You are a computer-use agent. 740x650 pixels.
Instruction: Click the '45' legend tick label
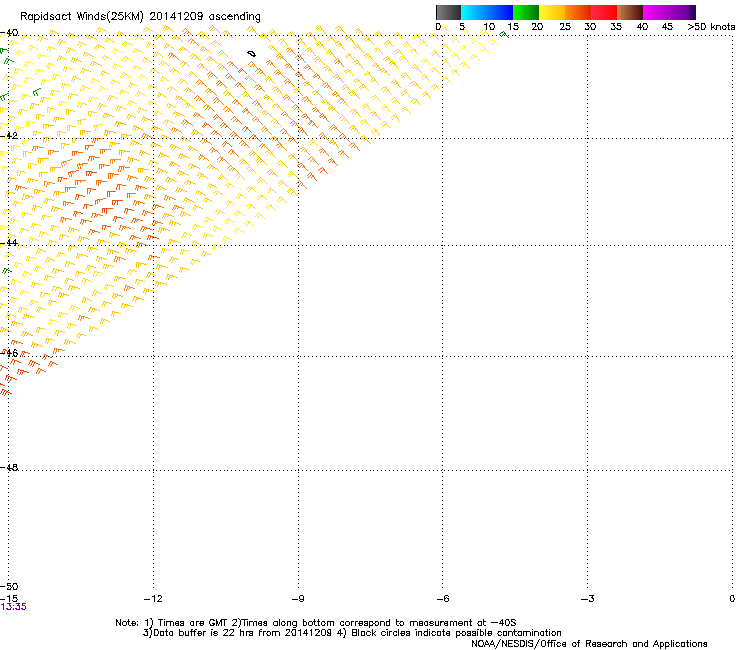pyautogui.click(x=667, y=27)
